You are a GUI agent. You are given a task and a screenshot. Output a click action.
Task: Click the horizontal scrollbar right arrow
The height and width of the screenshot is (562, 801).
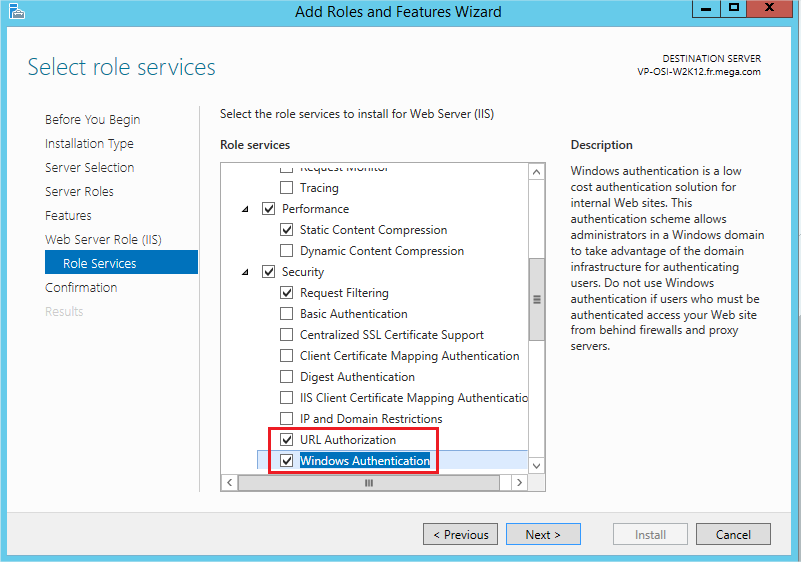518,482
